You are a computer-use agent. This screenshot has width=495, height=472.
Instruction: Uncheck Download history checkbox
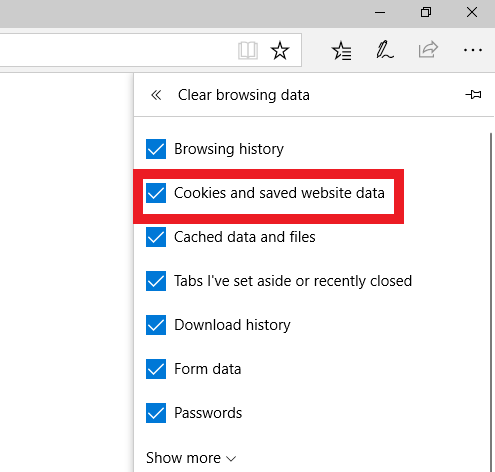[x=156, y=325]
